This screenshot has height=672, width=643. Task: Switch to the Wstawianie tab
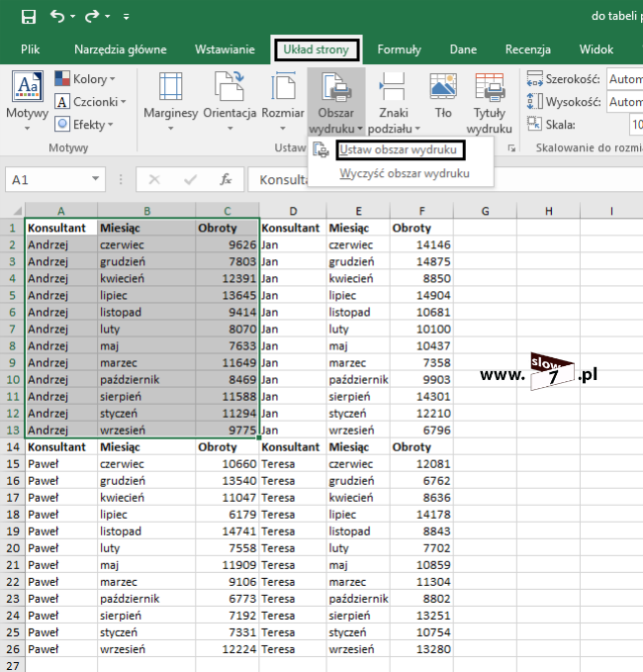pyautogui.click(x=225, y=49)
